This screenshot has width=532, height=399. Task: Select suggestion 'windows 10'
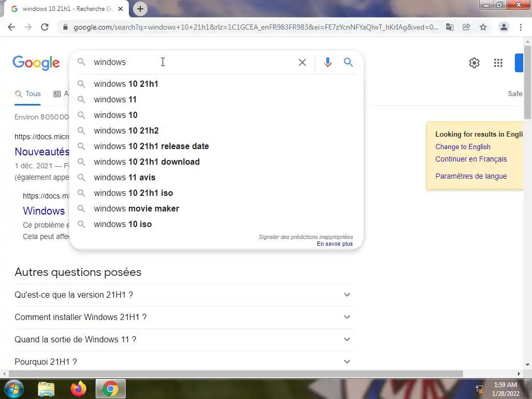pos(216,115)
